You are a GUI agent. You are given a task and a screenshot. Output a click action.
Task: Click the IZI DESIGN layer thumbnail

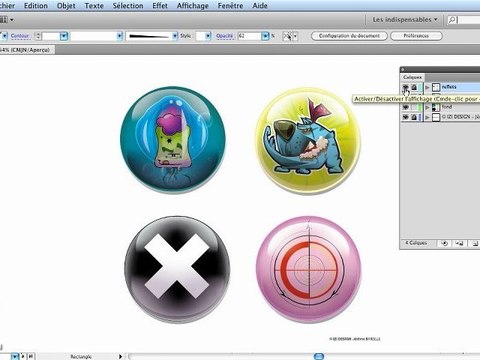(436, 117)
